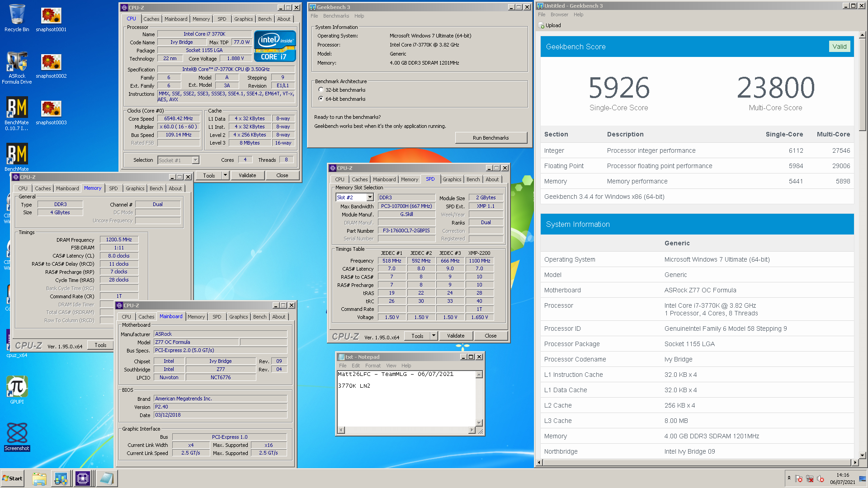Screen dimensions: 868x488
Task: Select 64-bit benchmarks radio button
Action: 321,99
